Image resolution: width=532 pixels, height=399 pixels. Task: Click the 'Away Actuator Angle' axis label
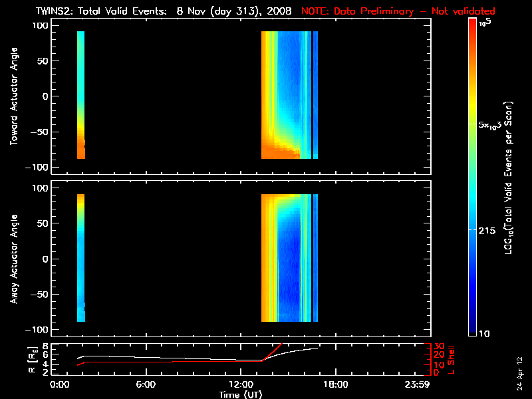point(12,259)
